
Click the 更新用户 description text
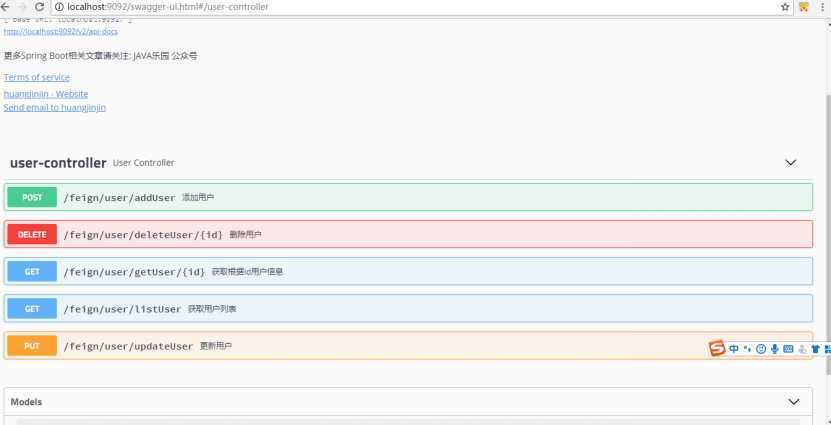click(x=216, y=346)
